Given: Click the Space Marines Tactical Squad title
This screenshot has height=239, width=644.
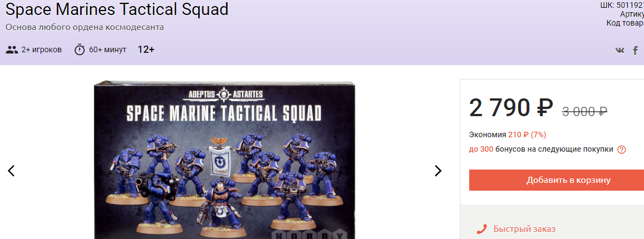Looking at the screenshot, I should [117, 9].
